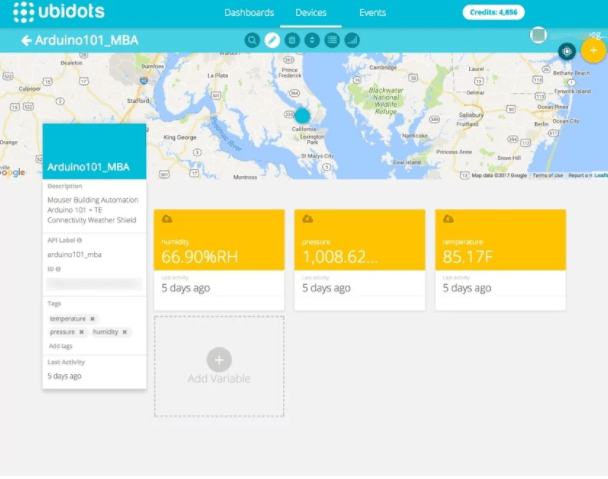The image size is (608, 479).
Task: Go back using the arrow beside Arduino101_MBA
Action: [x=26, y=40]
